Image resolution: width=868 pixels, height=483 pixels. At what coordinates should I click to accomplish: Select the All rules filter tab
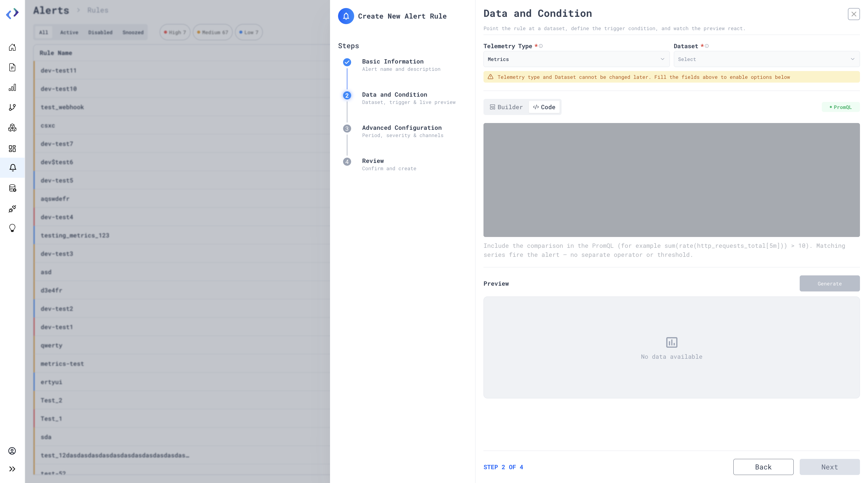coord(43,32)
